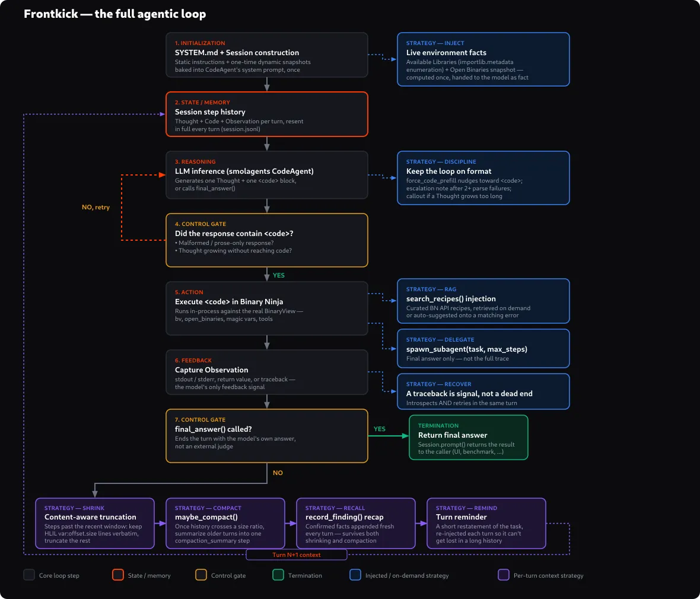Viewport: 700px width, 599px height.
Task: Click the 'Frontkick — the full agentic loop' title
Action: (x=114, y=14)
